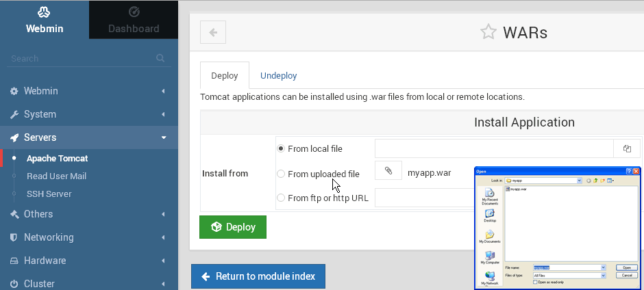Go to My Recent Documents in Open dialog
644x290 pixels.
pos(490,197)
